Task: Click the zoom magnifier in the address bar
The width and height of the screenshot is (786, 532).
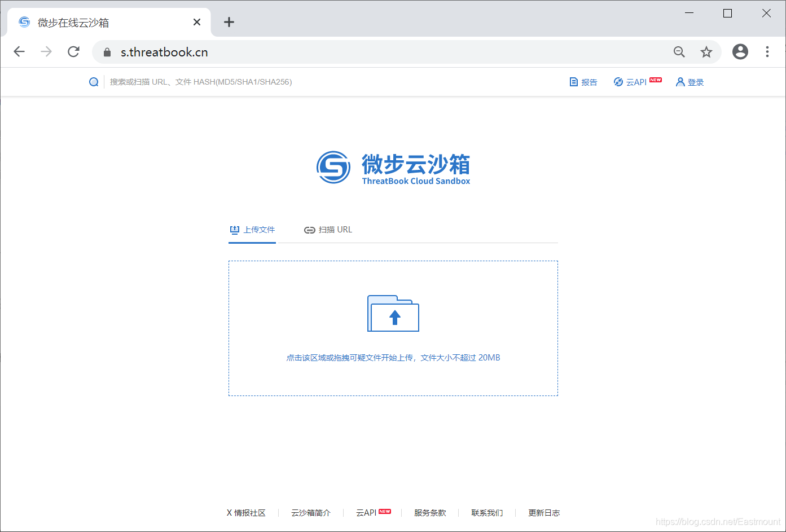Action: pyautogui.click(x=679, y=51)
